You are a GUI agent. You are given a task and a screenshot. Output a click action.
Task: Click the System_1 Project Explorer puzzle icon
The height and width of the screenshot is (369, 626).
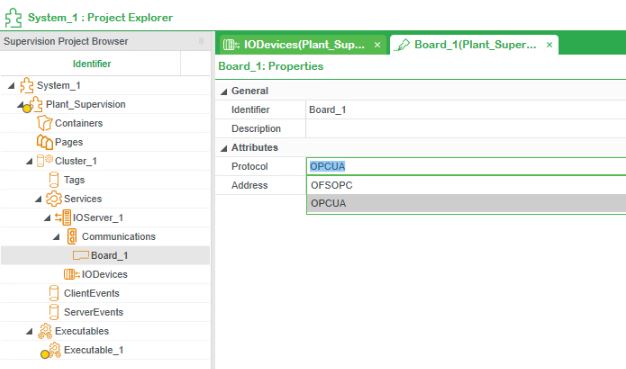point(13,18)
